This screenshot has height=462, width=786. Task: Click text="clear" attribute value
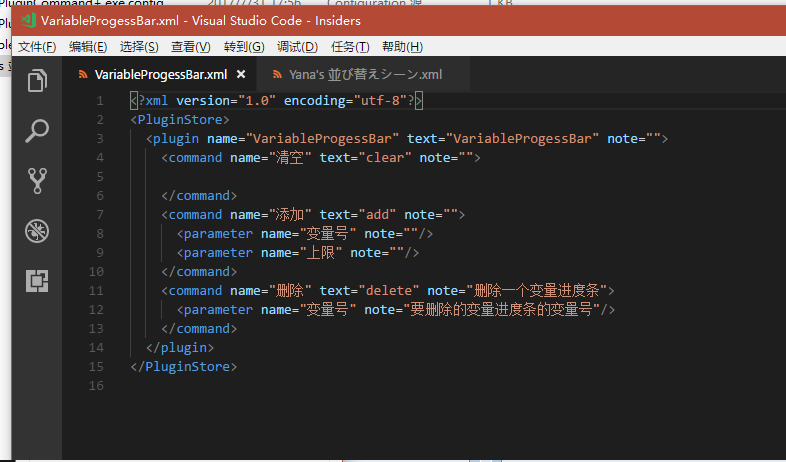[385, 158]
